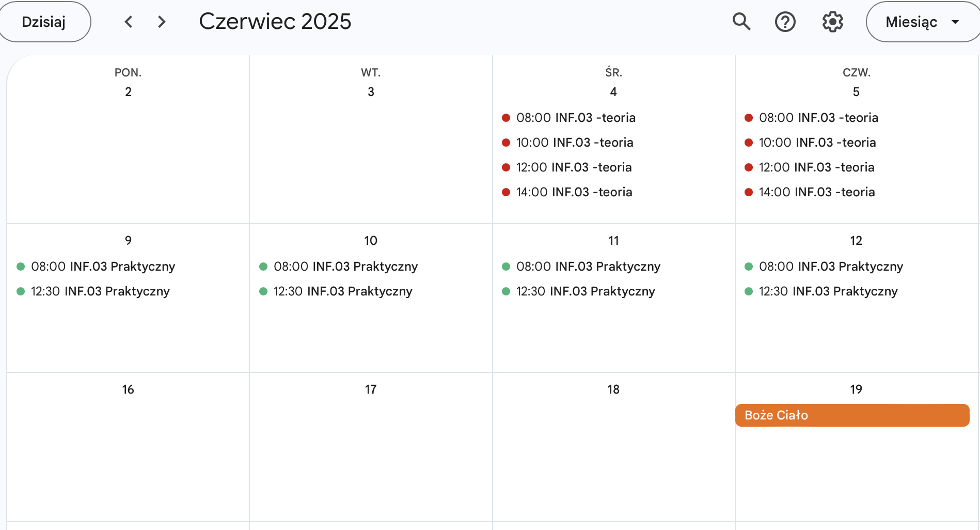This screenshot has width=980, height=530.
Task: Select day number 18 in calendar
Action: 613,389
